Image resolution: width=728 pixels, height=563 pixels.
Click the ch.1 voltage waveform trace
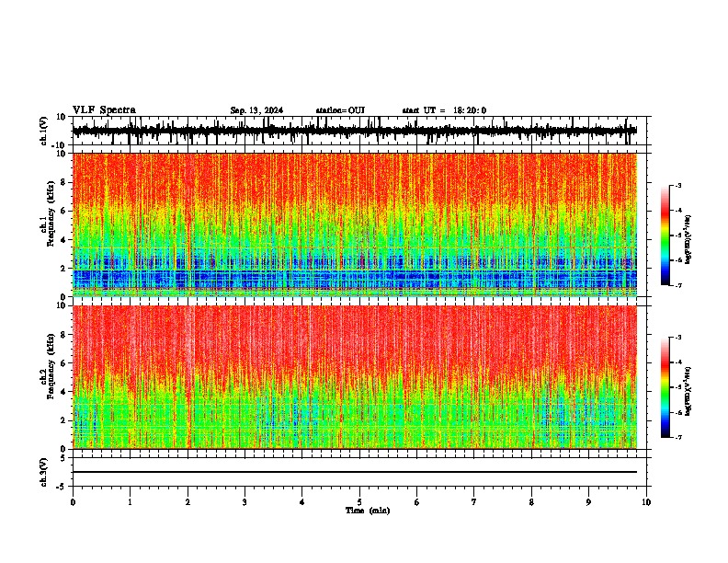[x=355, y=131]
